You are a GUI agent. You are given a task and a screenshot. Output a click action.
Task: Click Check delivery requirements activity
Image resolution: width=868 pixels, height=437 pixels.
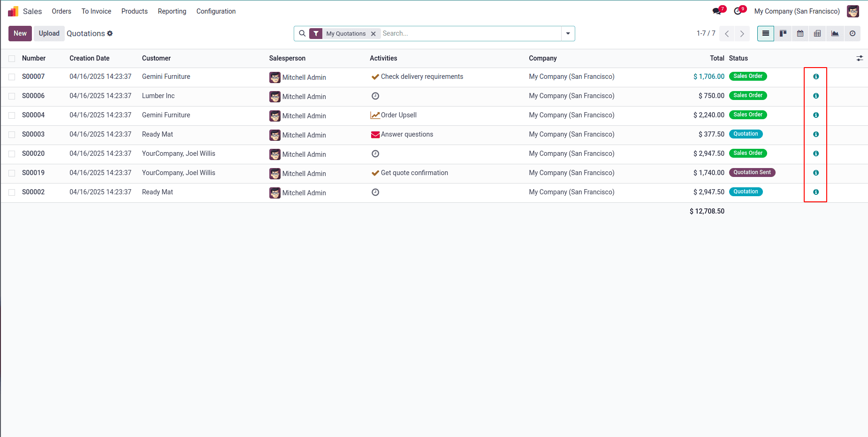coord(417,77)
